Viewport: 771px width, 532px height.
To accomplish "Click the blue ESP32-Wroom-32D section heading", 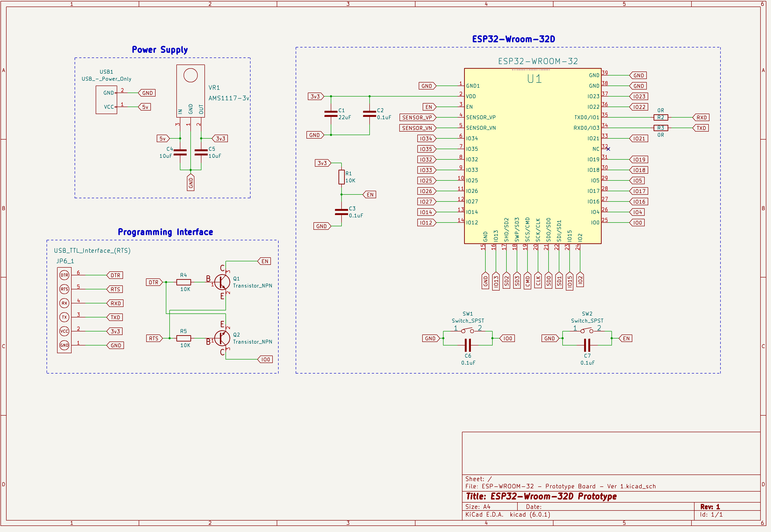I will tap(513, 39).
